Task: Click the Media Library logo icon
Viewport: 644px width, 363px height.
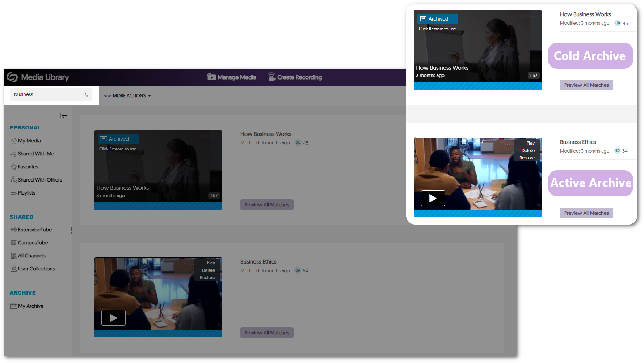Action: point(12,77)
